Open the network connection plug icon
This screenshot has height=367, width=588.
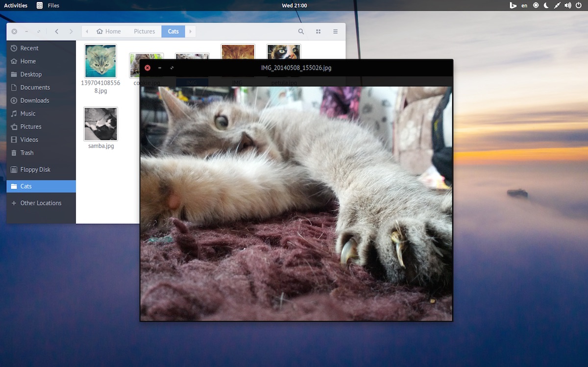[557, 5]
